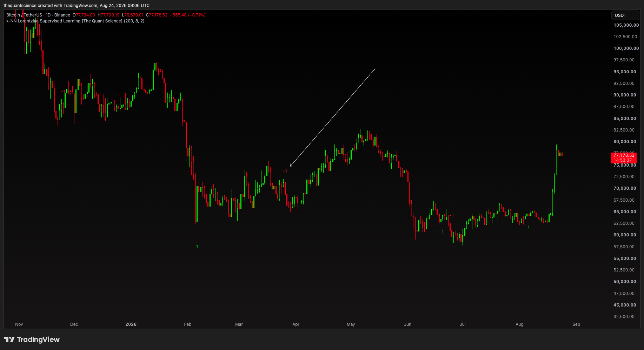Click the Aug label on time axis
The width and height of the screenshot is (644, 350).
coord(519,324)
